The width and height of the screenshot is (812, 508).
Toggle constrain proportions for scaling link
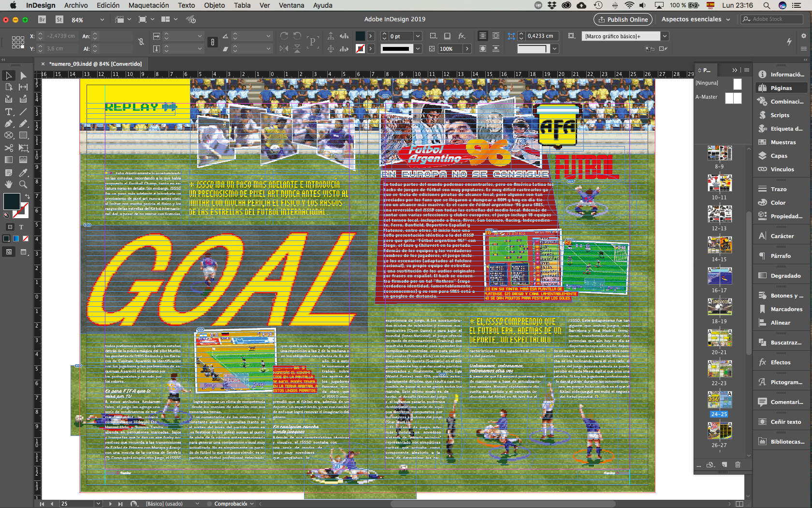click(212, 42)
